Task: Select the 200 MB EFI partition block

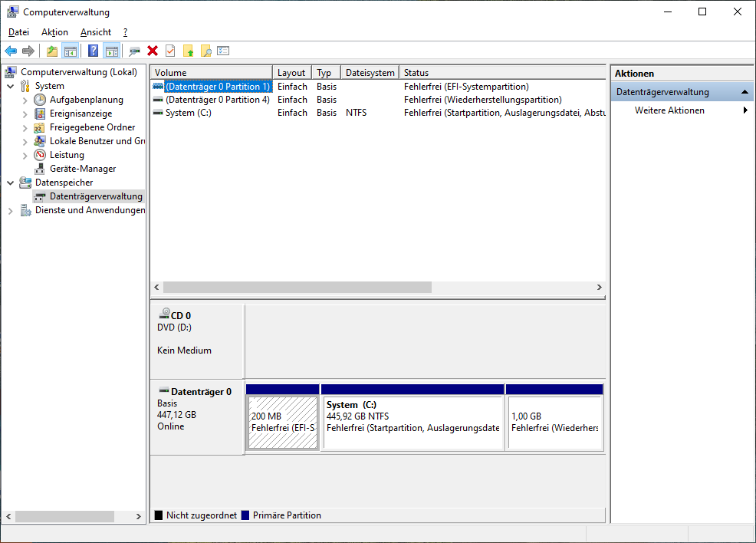Action: click(x=283, y=423)
